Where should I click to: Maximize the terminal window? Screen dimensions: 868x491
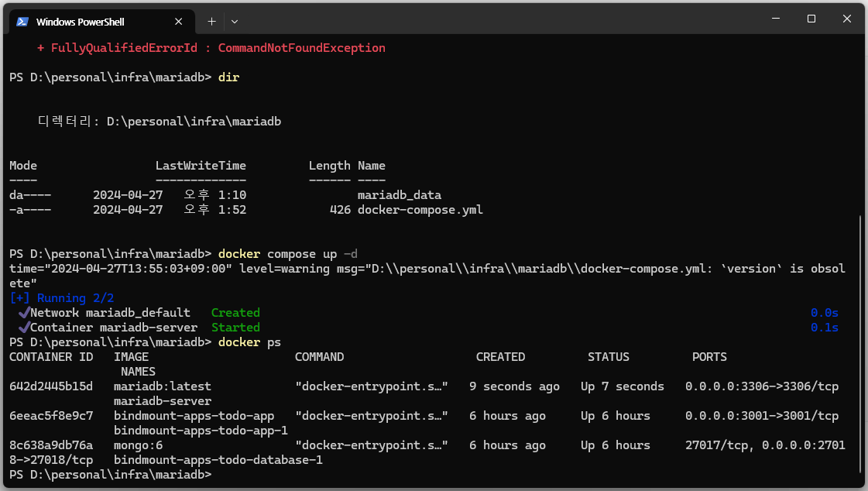(x=811, y=19)
